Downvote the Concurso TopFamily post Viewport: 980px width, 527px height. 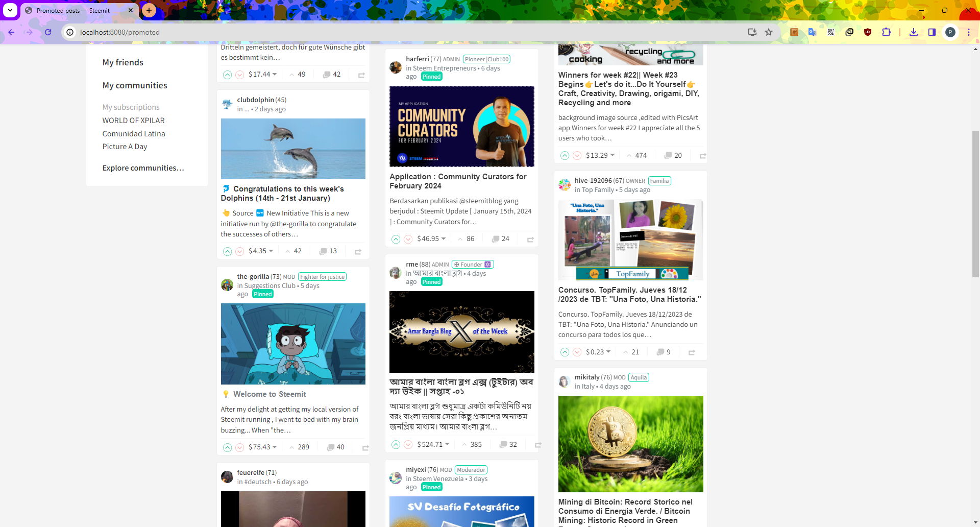(x=577, y=352)
